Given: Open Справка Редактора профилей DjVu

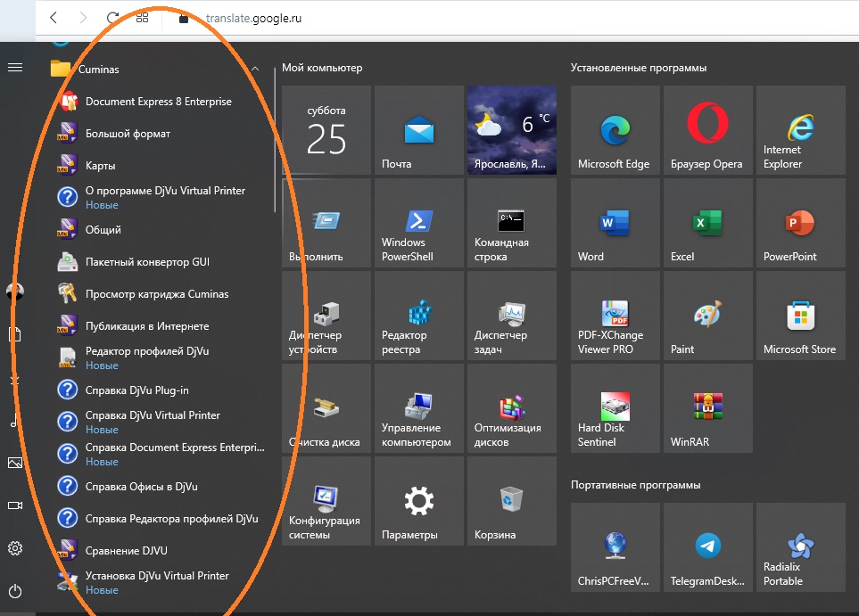Looking at the screenshot, I should pos(159,519).
